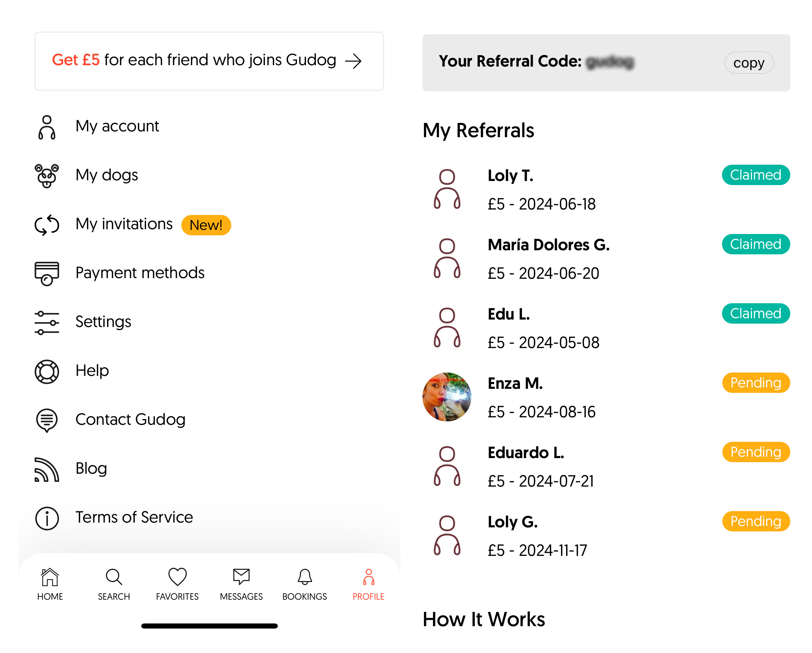This screenshot has width=812, height=653.
Task: Switch to the Home tab
Action: tap(50, 582)
